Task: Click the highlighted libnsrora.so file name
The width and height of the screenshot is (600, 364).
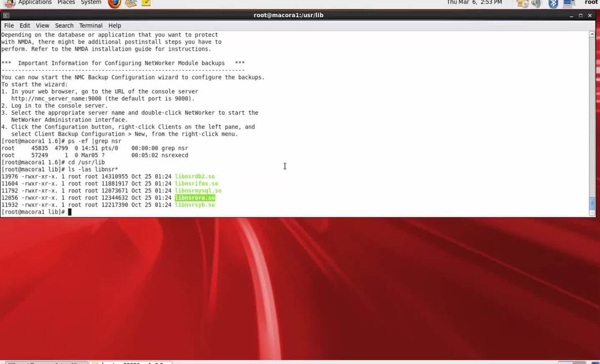Action: click(195, 198)
